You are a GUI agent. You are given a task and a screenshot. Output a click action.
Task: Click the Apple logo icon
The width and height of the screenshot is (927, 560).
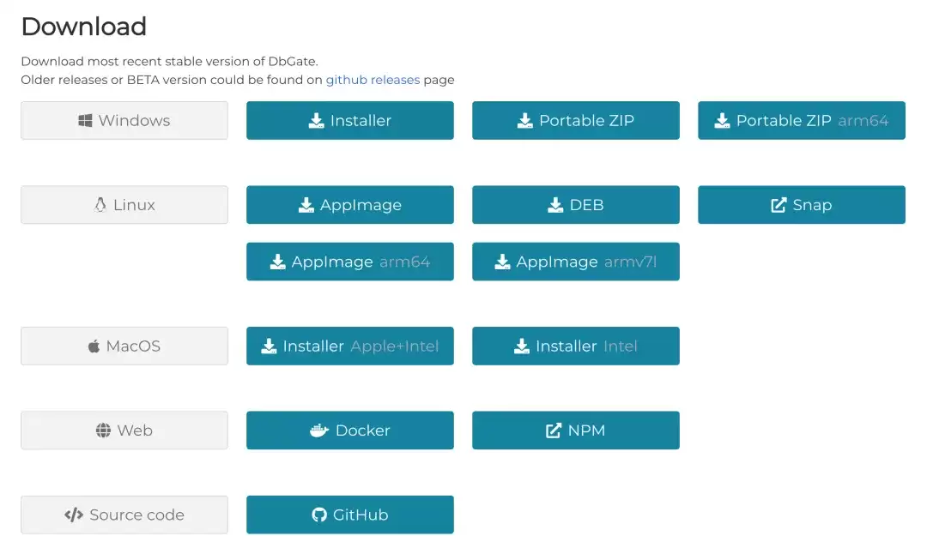tap(94, 346)
